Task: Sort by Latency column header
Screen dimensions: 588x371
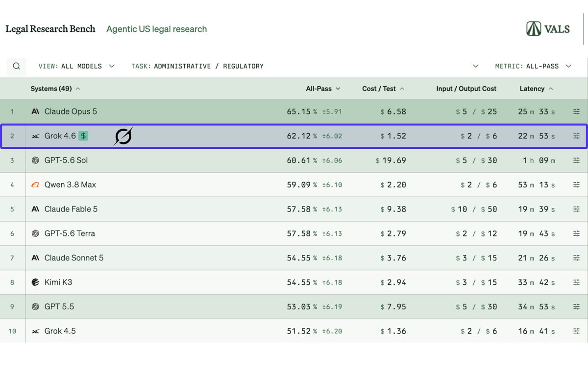Action: coord(537,89)
